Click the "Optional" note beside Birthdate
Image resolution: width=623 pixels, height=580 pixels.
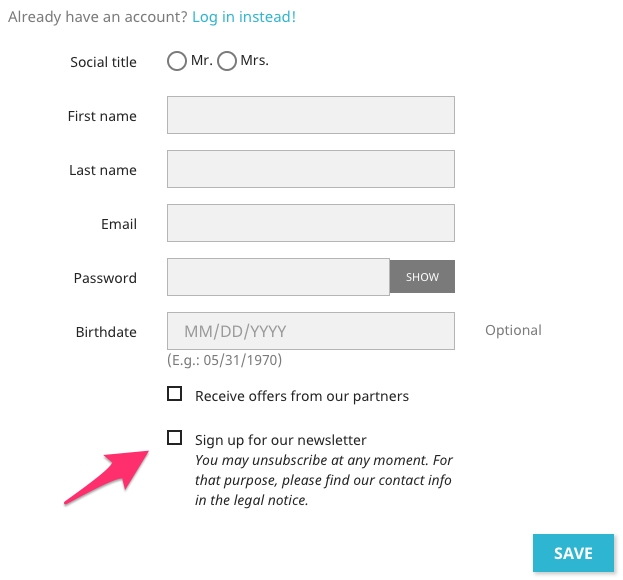pyautogui.click(x=513, y=330)
